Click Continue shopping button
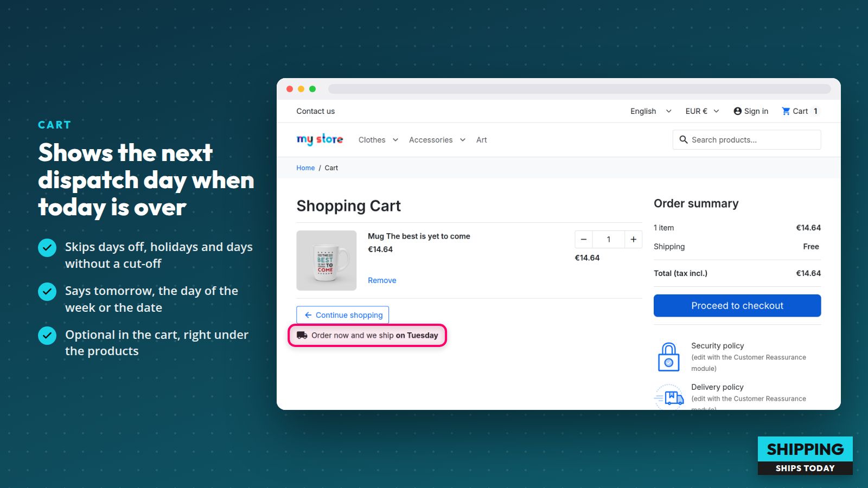 [342, 315]
